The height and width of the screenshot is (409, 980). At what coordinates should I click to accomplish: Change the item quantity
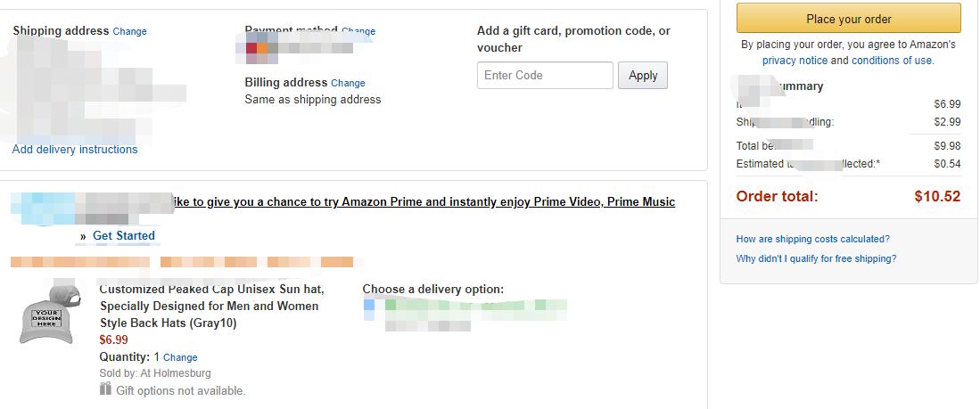(180, 357)
